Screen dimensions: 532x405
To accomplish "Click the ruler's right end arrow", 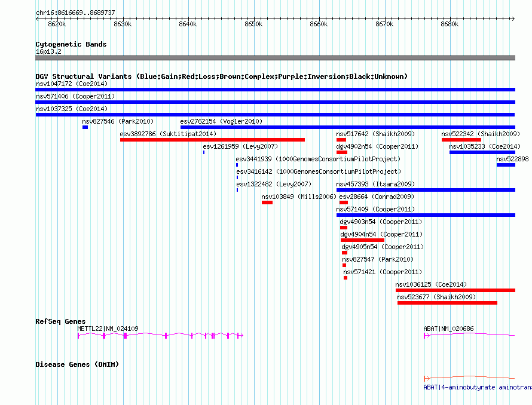I will click(x=513, y=19).
